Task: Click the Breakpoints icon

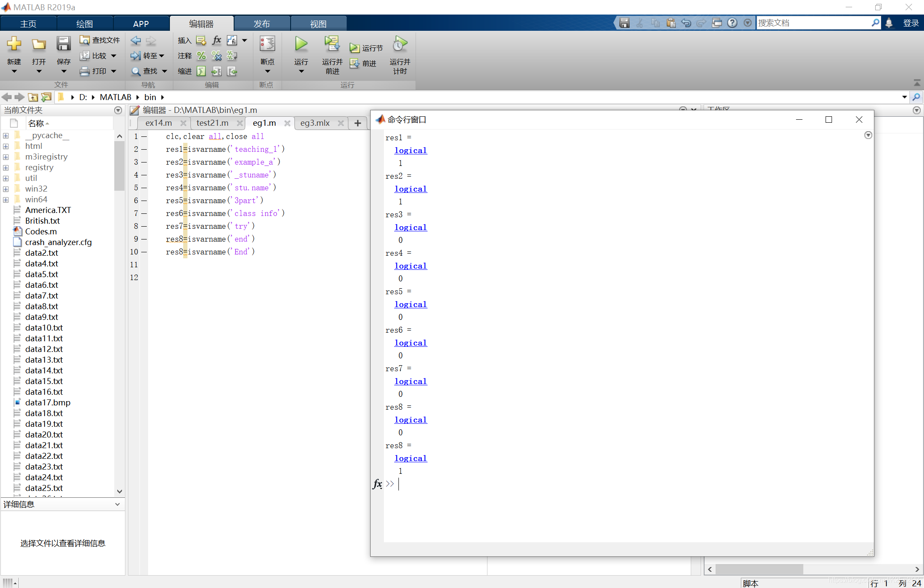Action: point(267,44)
